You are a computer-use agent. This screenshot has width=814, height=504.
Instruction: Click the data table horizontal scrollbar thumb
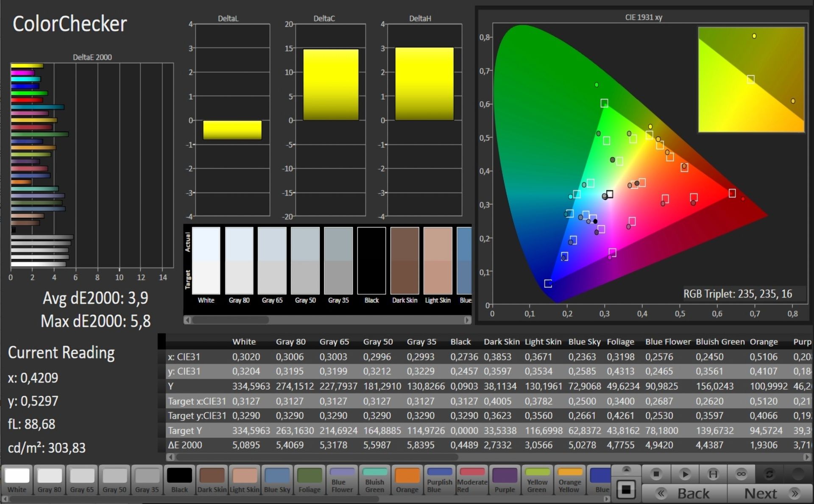pos(317,457)
